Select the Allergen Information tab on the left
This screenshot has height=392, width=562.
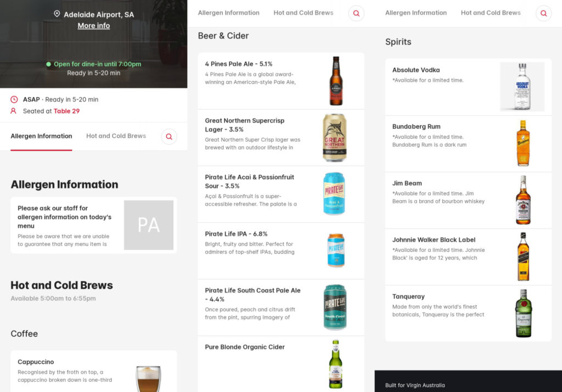pyautogui.click(x=41, y=136)
